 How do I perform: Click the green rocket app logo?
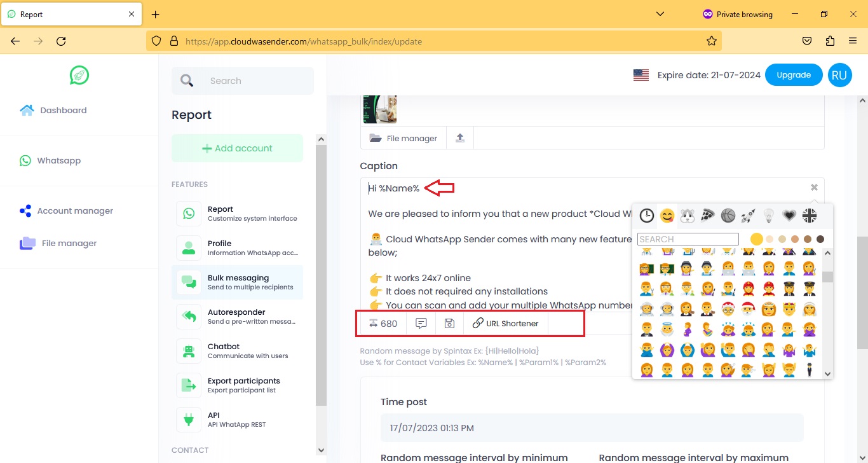click(79, 75)
